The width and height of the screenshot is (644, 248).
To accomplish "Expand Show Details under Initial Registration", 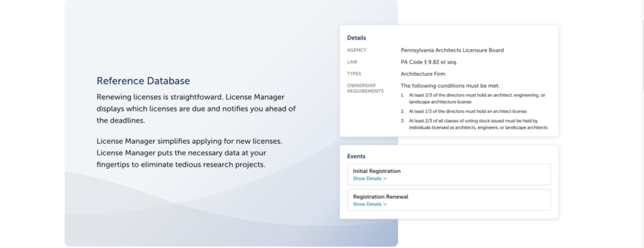I will pyautogui.click(x=370, y=179).
